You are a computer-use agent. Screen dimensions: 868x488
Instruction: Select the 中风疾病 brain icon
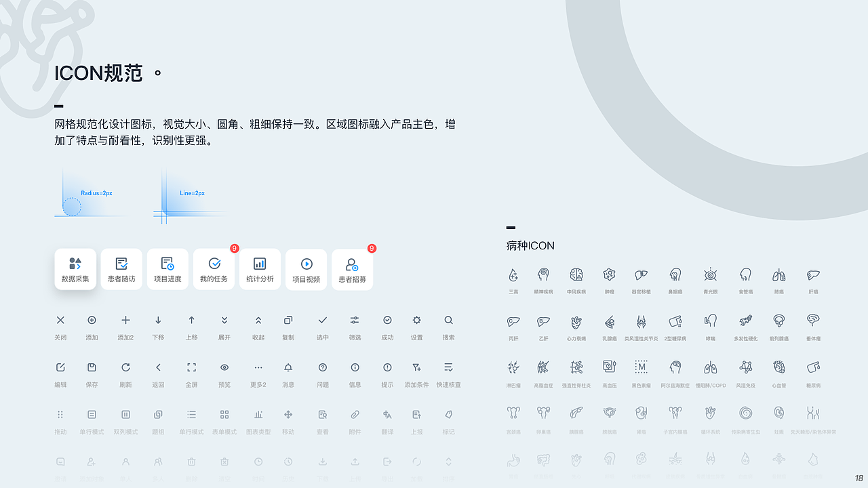576,274
